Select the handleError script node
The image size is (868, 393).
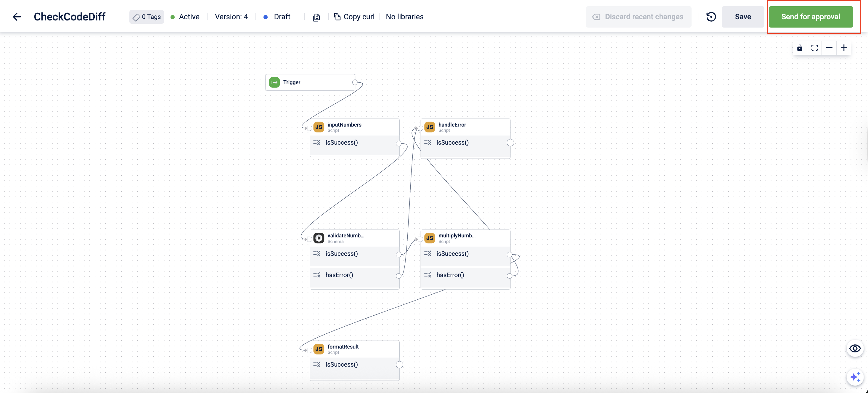465,127
